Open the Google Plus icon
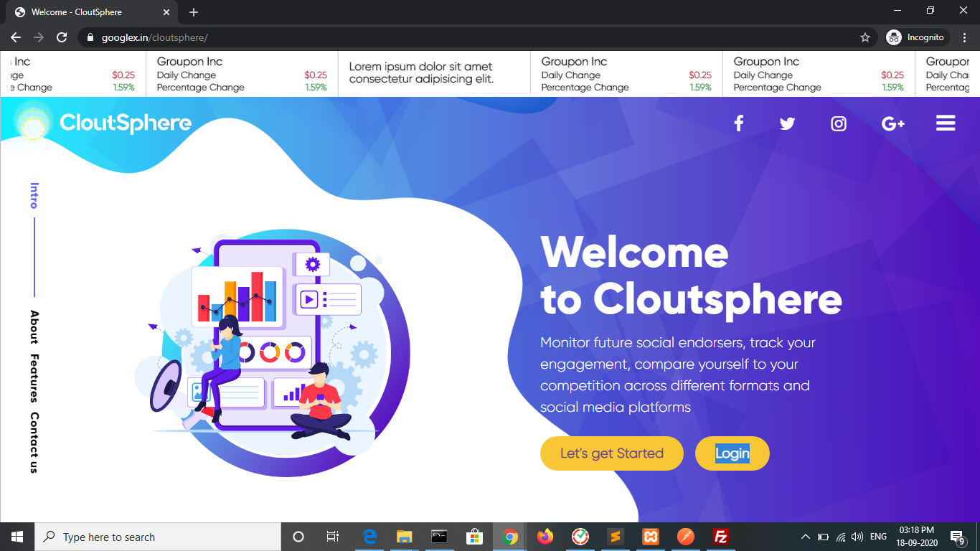The width and height of the screenshot is (980, 551). point(892,123)
